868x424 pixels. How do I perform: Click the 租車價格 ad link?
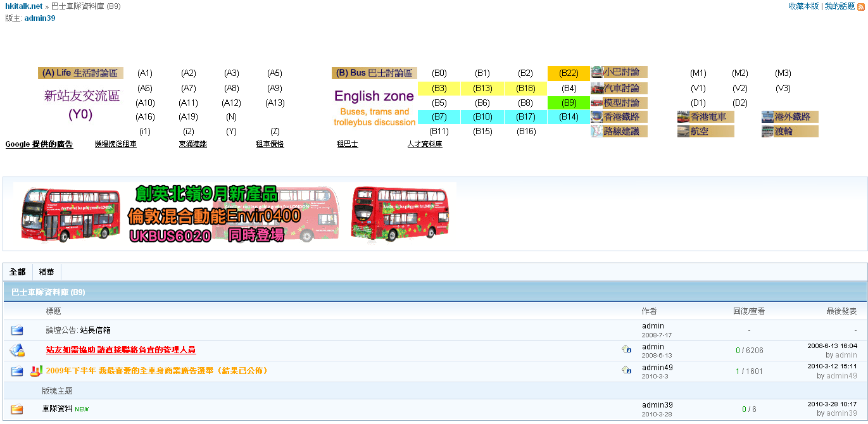pyautogui.click(x=270, y=144)
